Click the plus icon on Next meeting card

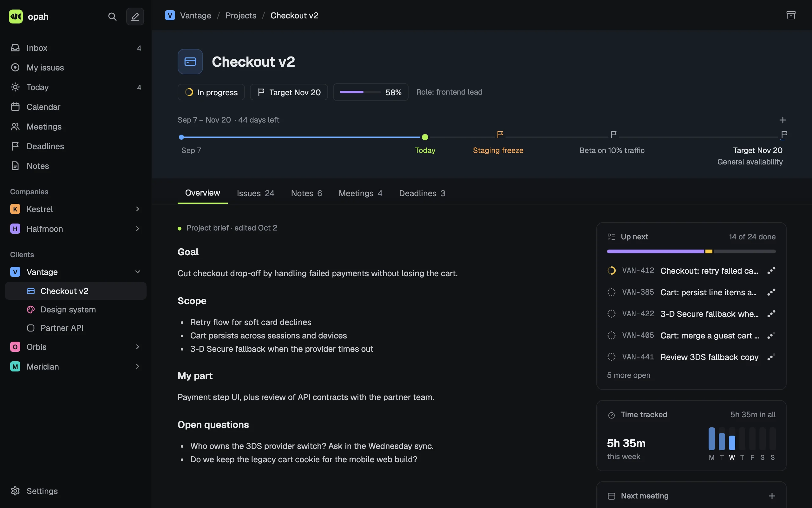(772, 496)
